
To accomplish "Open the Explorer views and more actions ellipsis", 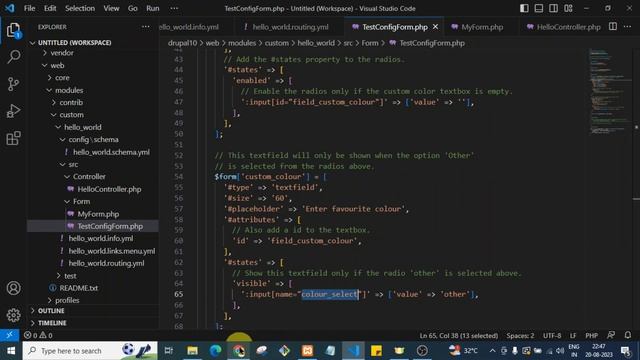I will 146,27.
